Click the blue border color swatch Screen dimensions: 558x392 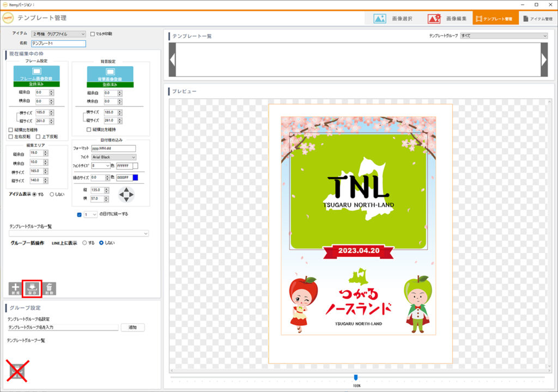click(x=135, y=177)
